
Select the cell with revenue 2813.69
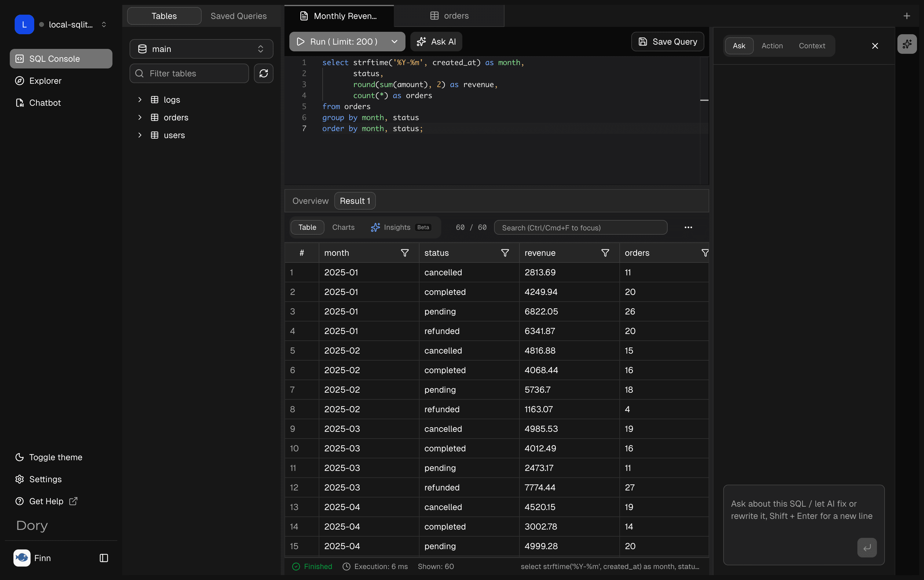[x=569, y=272]
